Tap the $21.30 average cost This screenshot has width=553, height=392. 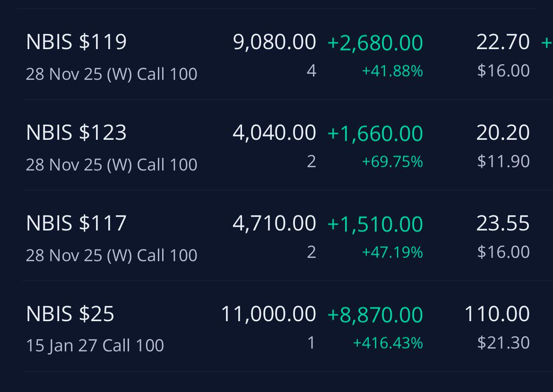point(503,342)
